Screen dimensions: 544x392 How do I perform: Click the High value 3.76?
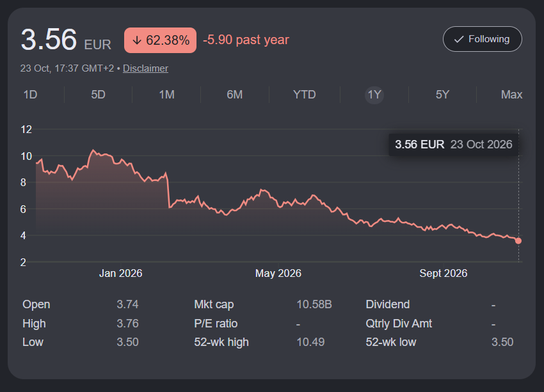(127, 324)
